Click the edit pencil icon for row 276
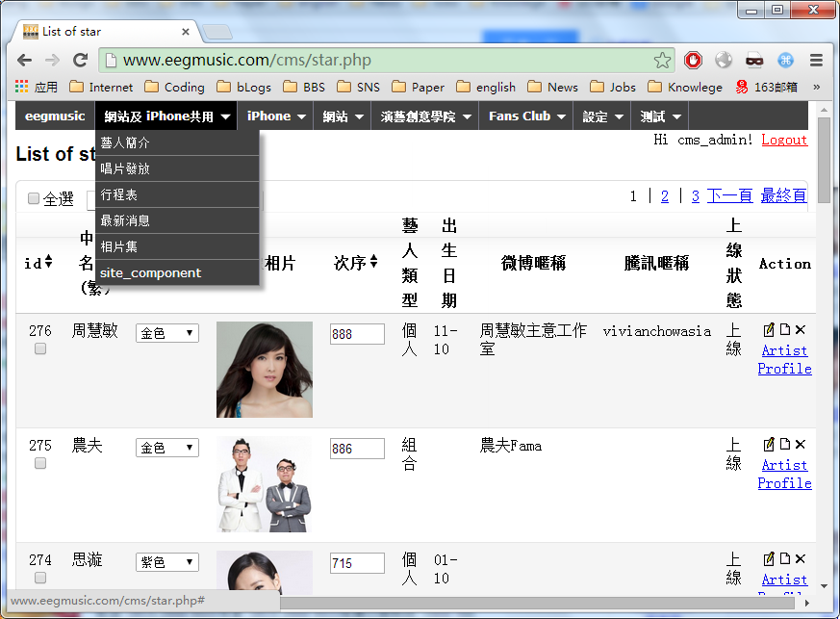 point(769,329)
